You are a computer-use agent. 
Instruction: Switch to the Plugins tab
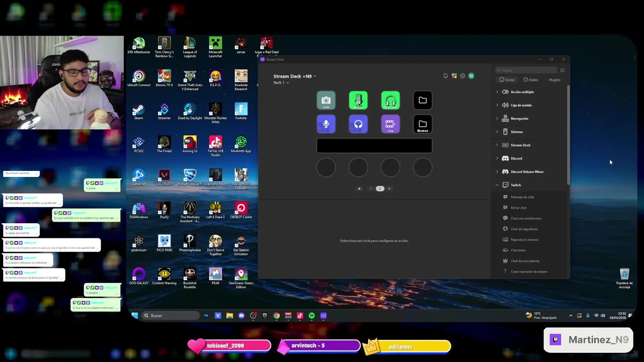click(554, 80)
